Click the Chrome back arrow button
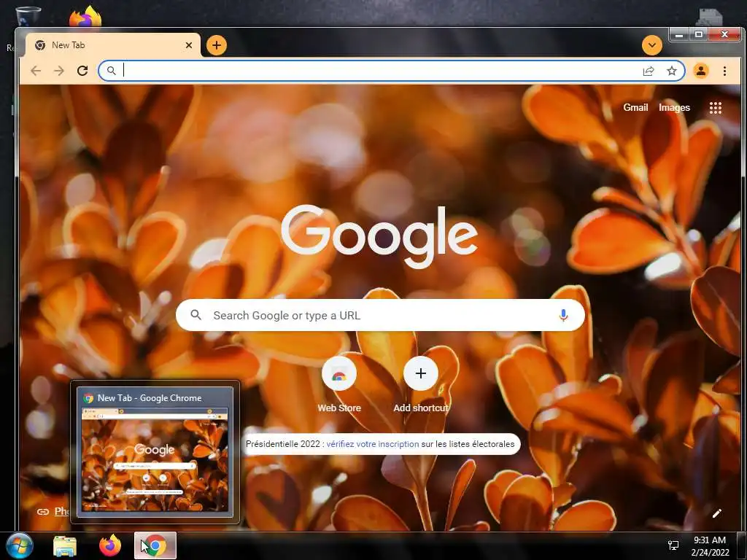 [x=36, y=71]
